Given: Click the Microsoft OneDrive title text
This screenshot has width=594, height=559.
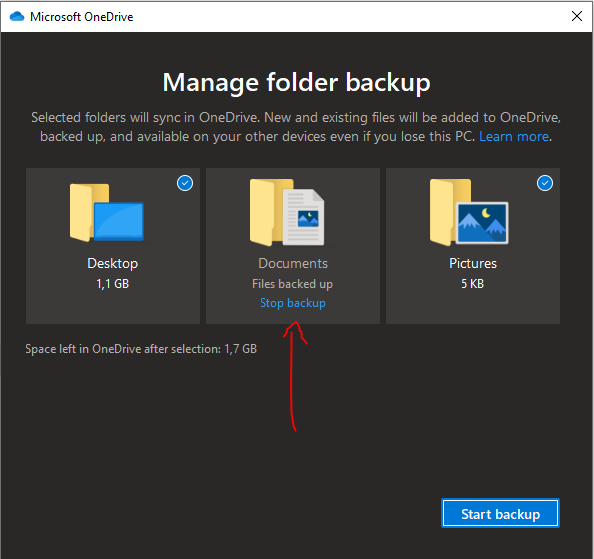Looking at the screenshot, I should point(82,17).
